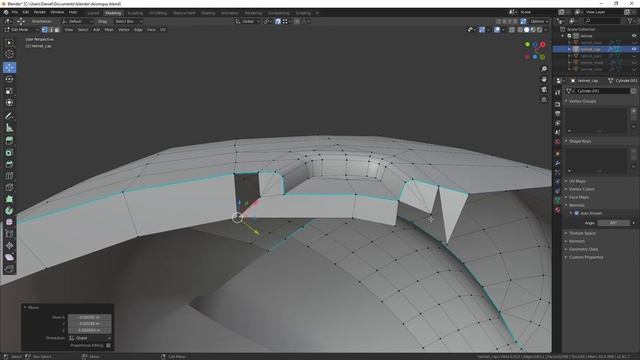The width and height of the screenshot is (640, 360).
Task: Select the Inset Faces tool
Action: 9,153
